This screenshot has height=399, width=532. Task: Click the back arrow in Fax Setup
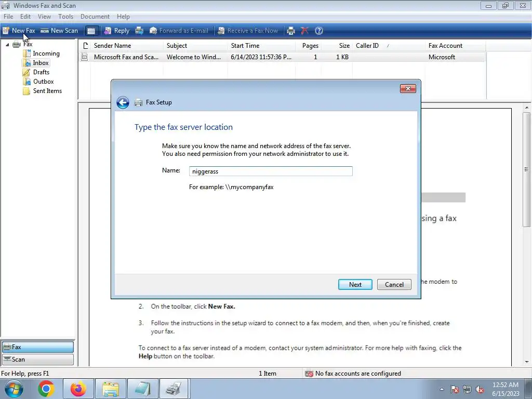[123, 102]
